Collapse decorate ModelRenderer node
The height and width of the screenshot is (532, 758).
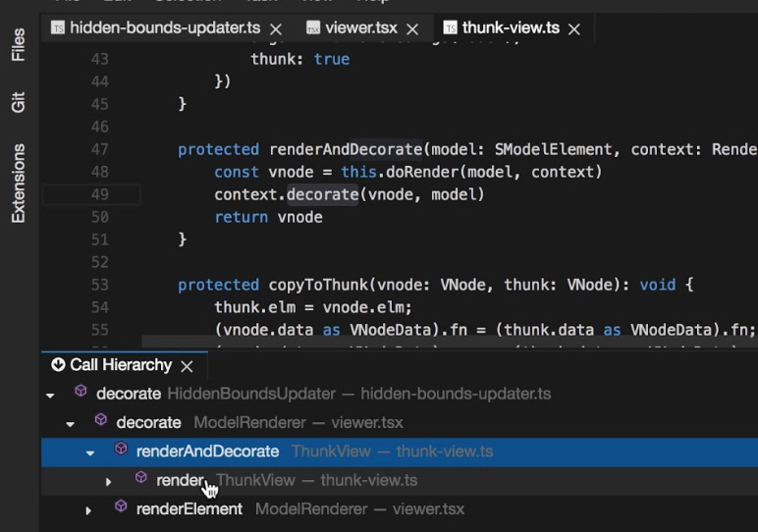[70, 424]
